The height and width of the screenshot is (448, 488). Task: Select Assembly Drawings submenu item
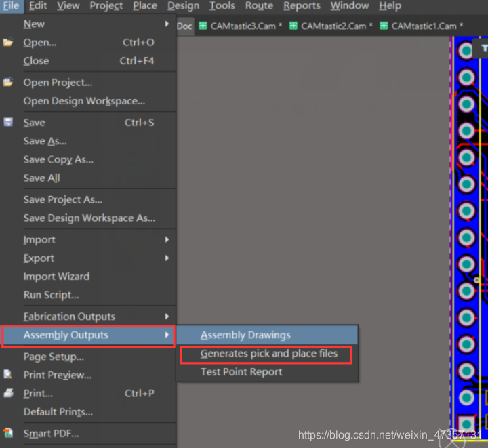[267, 335]
